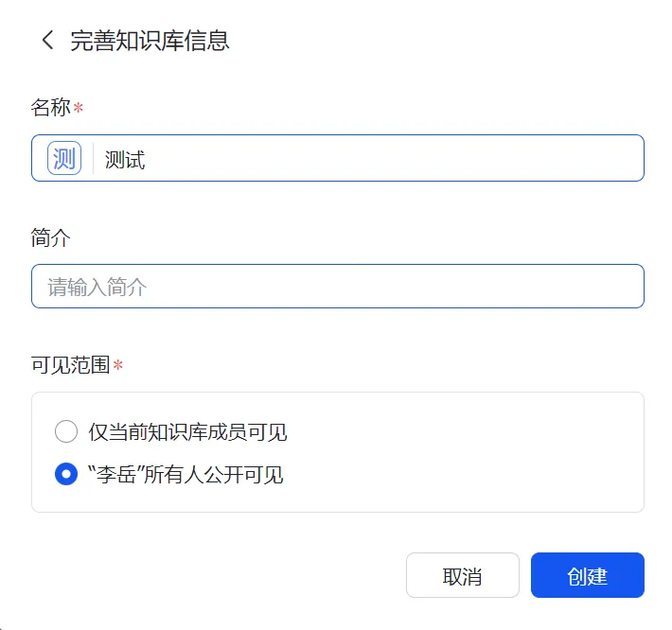Click the 请输入简介 input field
The image size is (672, 630).
(337, 287)
